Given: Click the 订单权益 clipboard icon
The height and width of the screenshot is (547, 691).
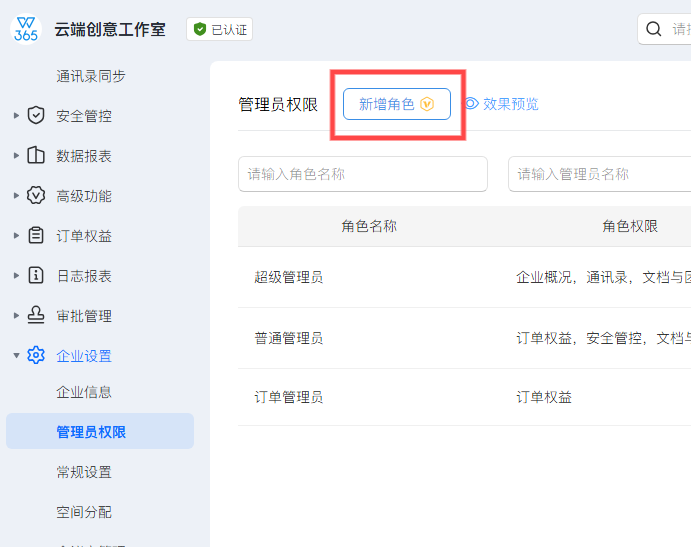Looking at the screenshot, I should pos(36,236).
